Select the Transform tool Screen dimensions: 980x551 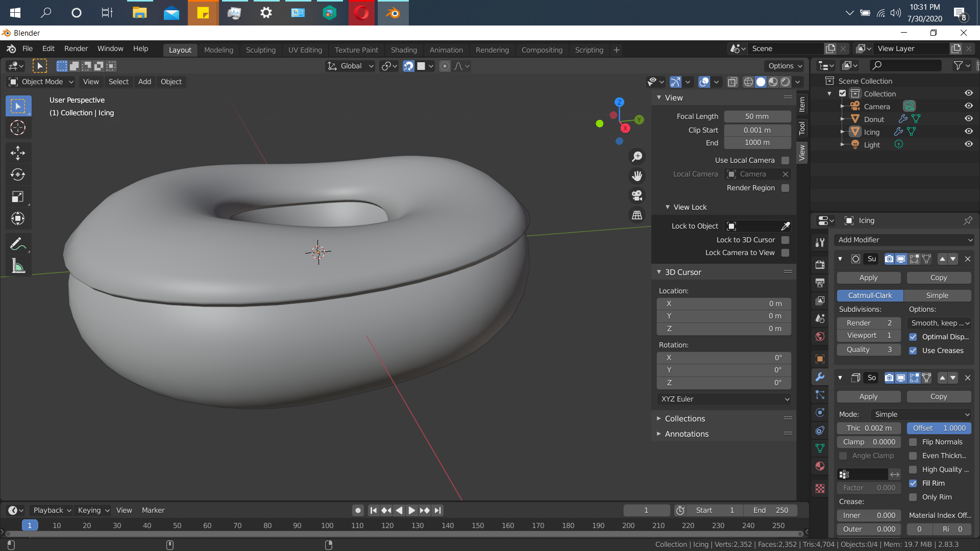[18, 218]
